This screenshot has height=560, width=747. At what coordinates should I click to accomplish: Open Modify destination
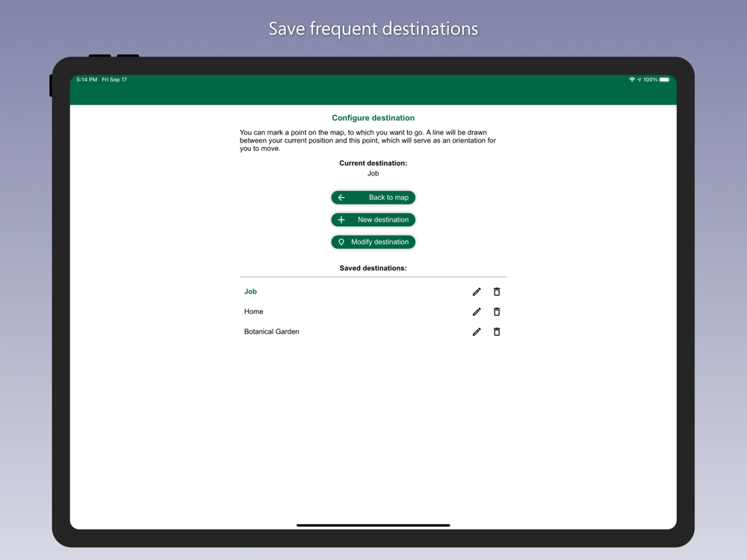point(373,242)
